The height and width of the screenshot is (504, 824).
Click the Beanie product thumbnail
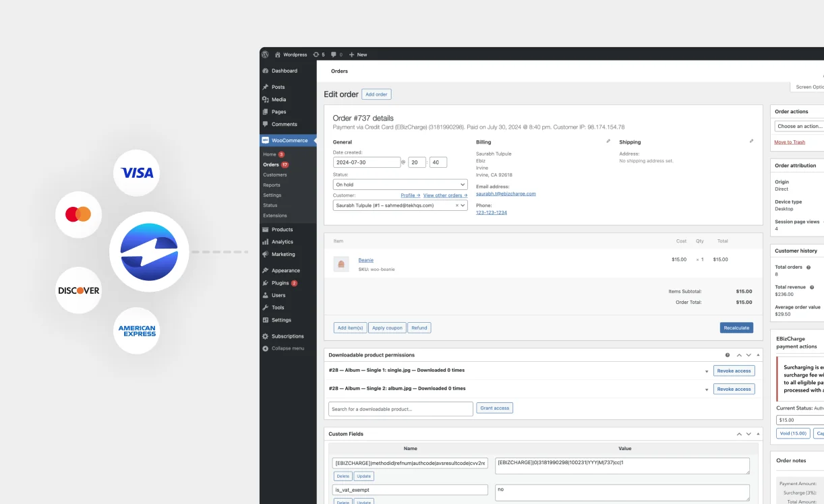coord(341,264)
